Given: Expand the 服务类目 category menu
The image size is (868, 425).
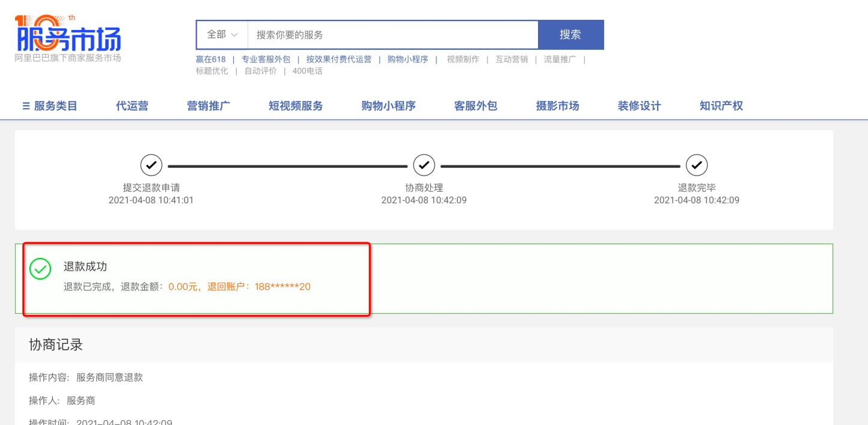Looking at the screenshot, I should [x=50, y=106].
